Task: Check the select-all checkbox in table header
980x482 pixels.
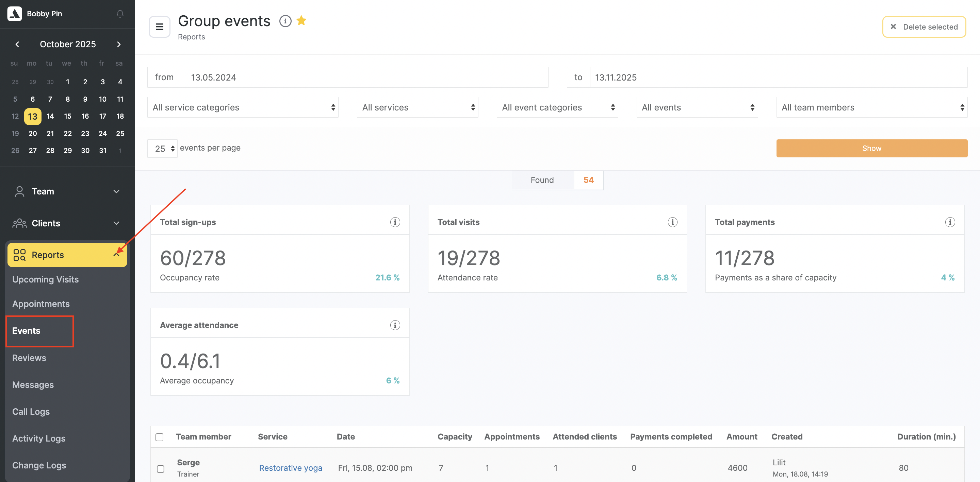Action: 159,437
